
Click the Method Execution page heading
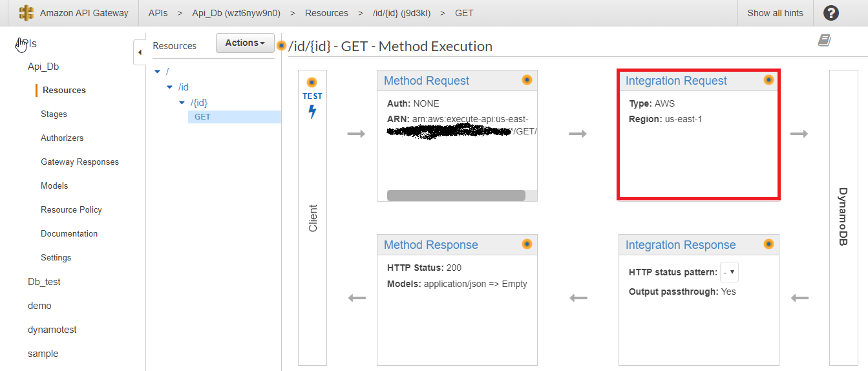(390, 47)
